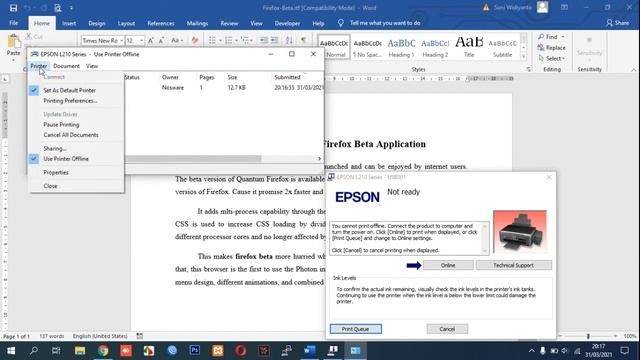Screen dimensions: 640x360
Task: Click the Decrease Indent icon
Action: (264, 40)
